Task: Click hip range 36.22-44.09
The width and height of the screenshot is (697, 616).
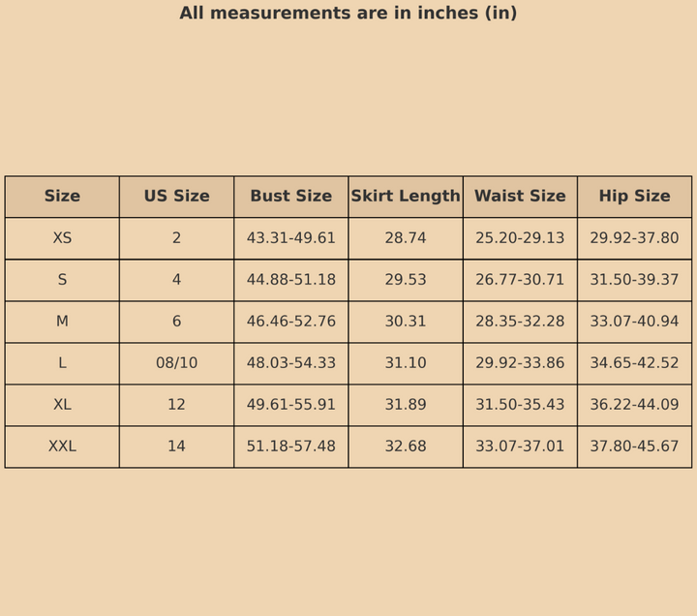Action: (x=634, y=405)
